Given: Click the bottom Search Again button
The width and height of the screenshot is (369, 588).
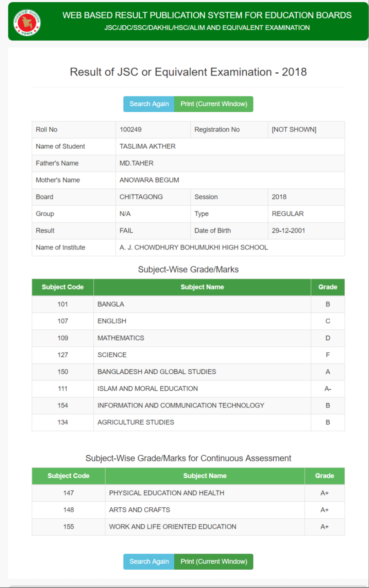Looking at the screenshot, I should pos(149,561).
